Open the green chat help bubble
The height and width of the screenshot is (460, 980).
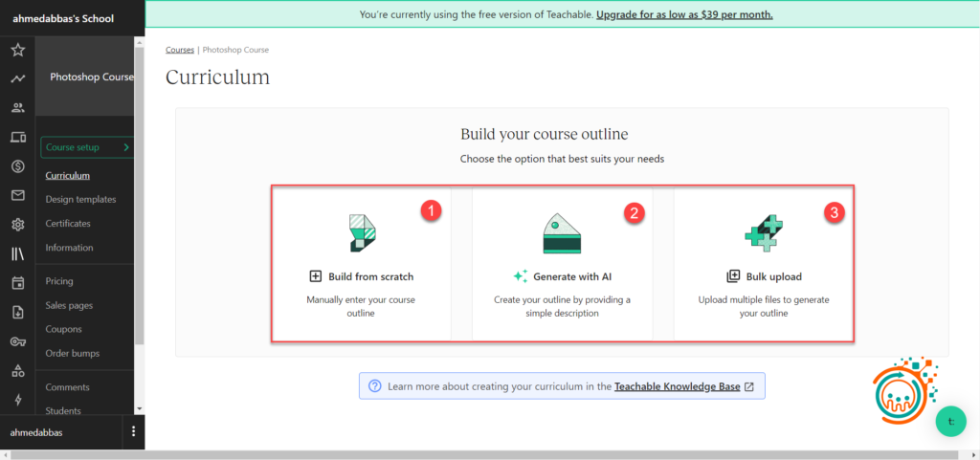tap(950, 421)
